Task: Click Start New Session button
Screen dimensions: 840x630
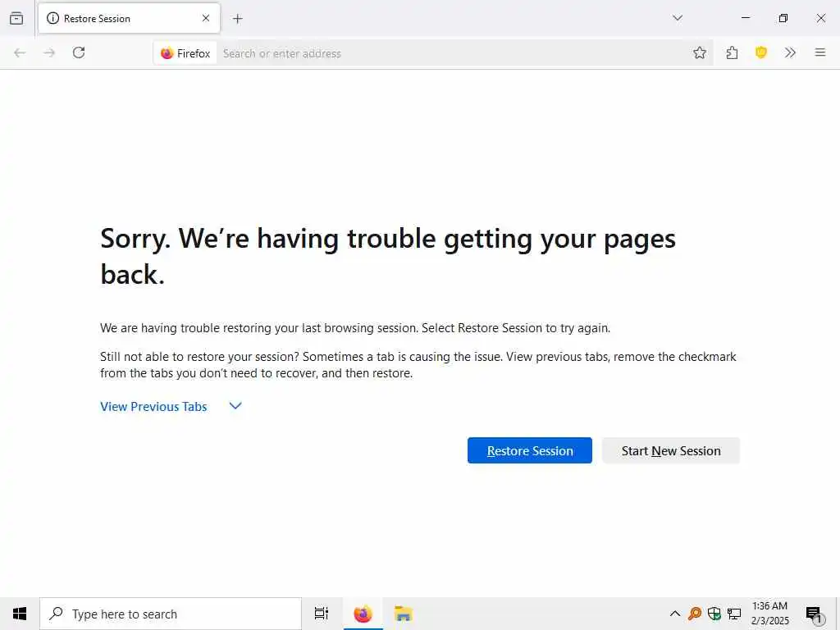Action: pyautogui.click(x=671, y=450)
